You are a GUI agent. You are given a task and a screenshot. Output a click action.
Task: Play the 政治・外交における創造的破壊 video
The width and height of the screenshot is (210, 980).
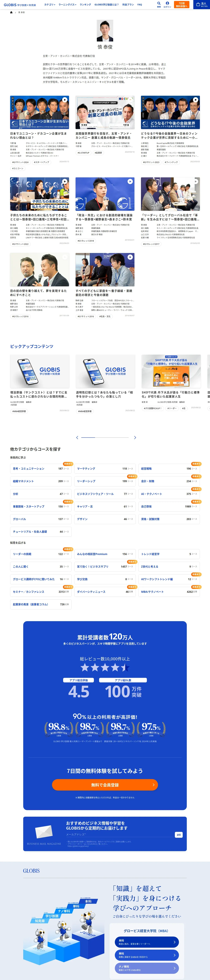point(130,181)
